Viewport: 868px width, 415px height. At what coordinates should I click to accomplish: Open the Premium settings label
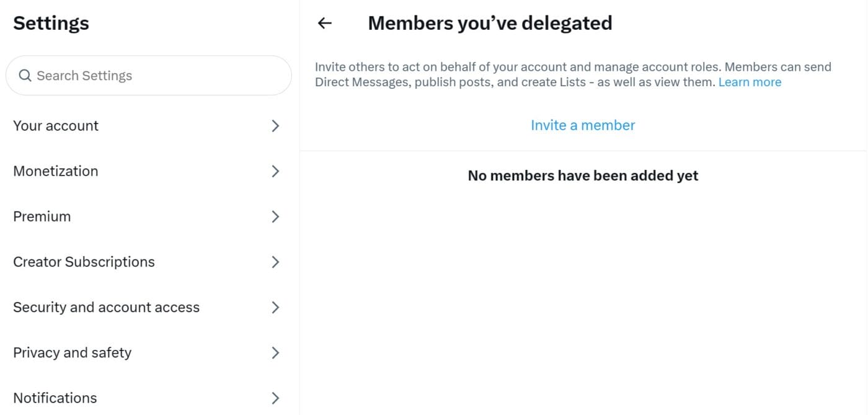coord(42,216)
